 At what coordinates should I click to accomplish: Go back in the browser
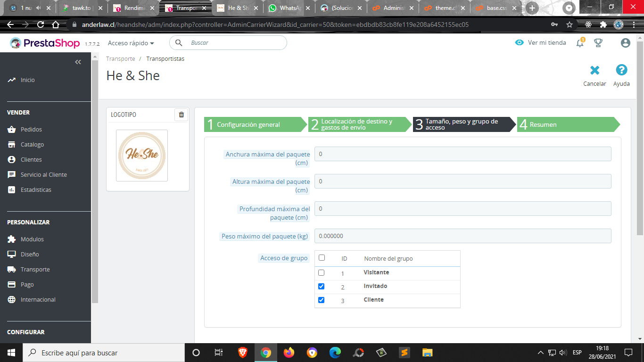click(10, 25)
